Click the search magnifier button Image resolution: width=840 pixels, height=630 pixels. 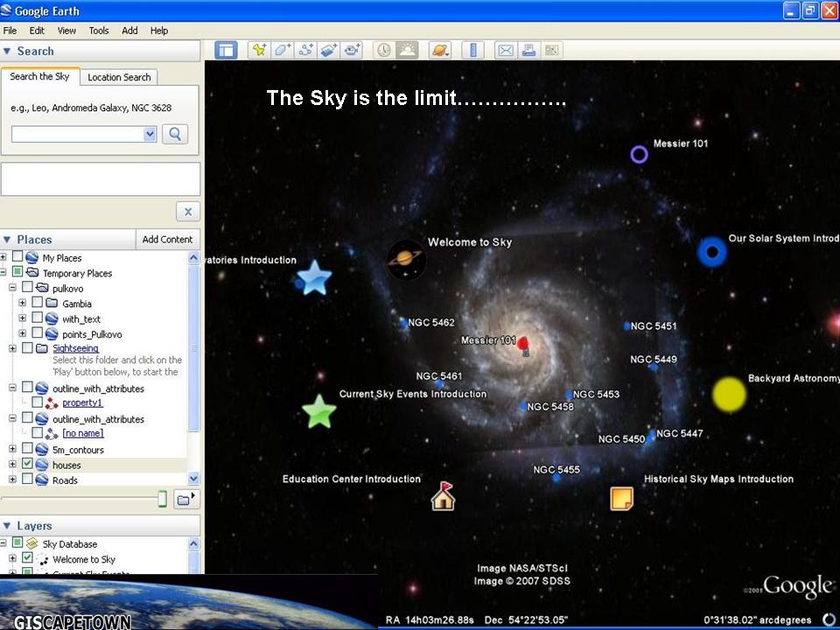(x=175, y=134)
